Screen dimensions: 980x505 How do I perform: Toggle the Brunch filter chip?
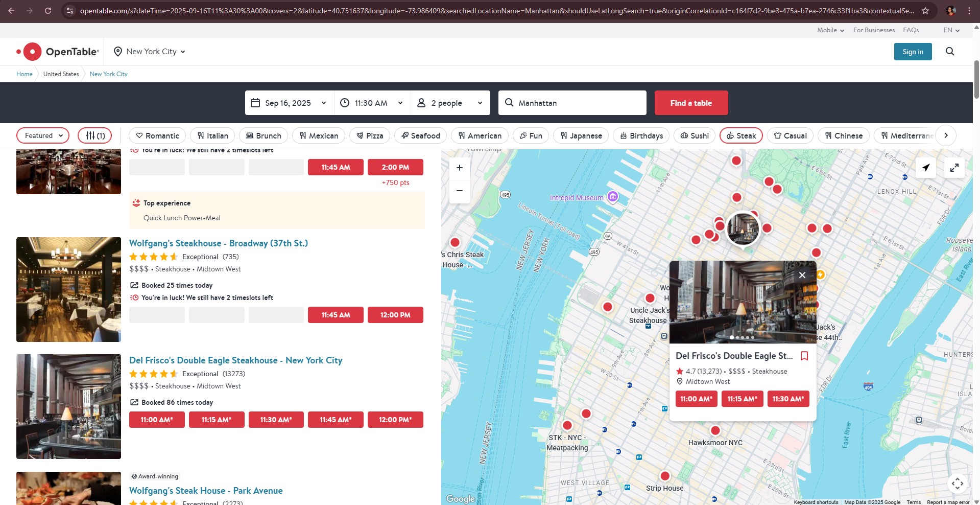[264, 135]
